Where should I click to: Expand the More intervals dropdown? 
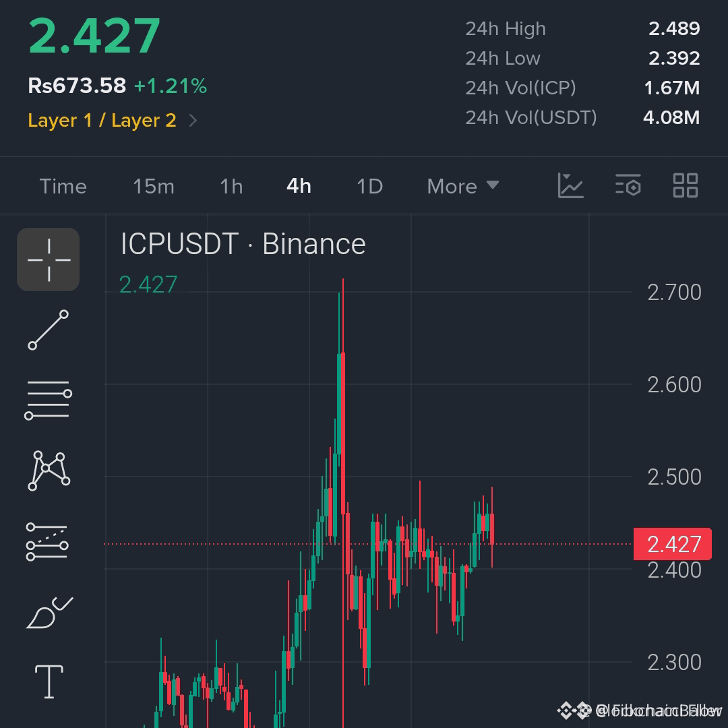(463, 187)
